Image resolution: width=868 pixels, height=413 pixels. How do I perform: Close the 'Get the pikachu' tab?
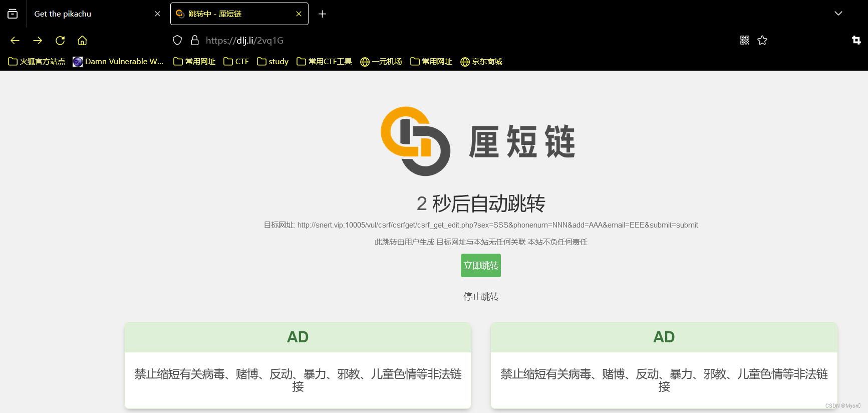[x=157, y=14]
